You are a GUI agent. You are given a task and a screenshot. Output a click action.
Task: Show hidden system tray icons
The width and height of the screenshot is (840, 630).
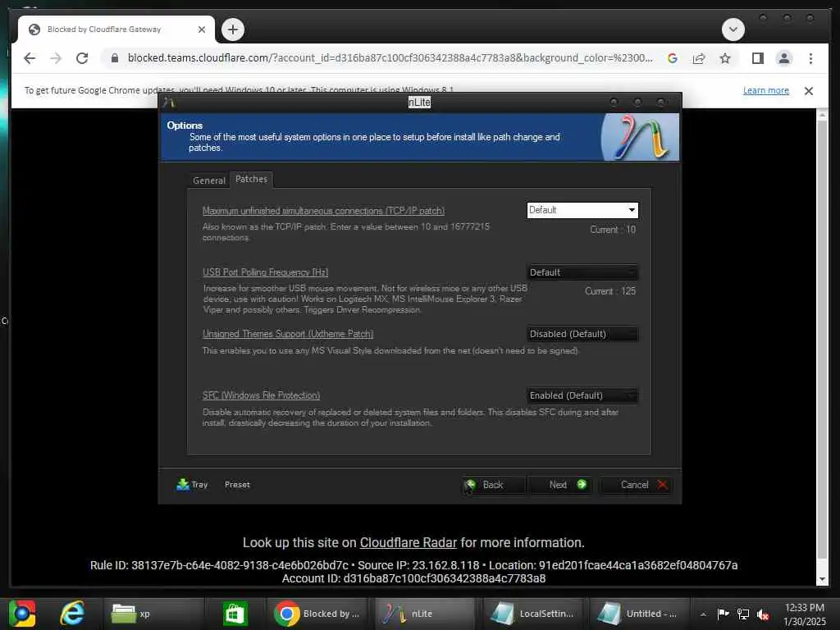(x=703, y=614)
